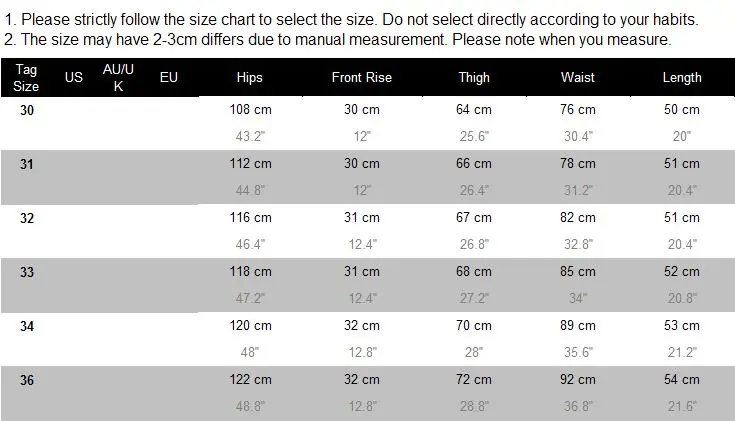Select tag size 34 row label

[27, 325]
